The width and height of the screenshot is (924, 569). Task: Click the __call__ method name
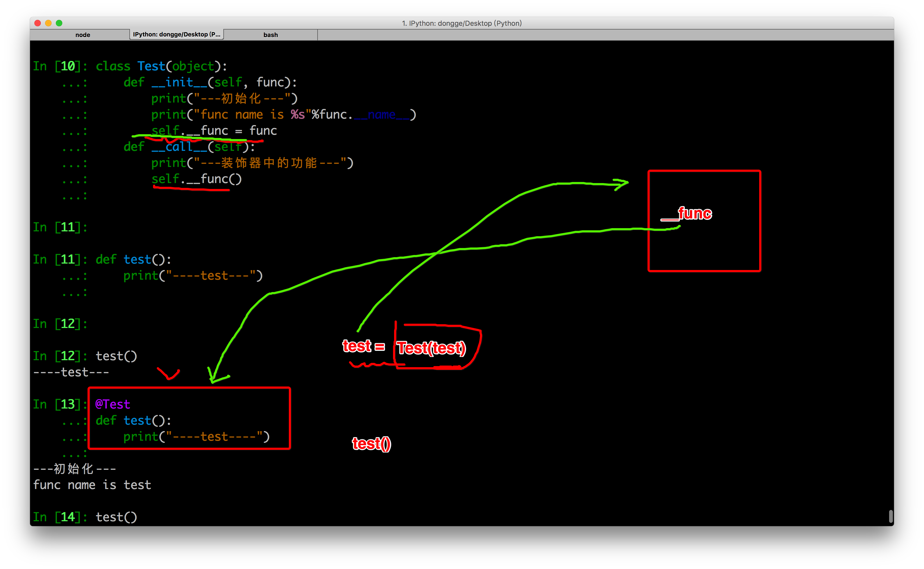coord(180,147)
